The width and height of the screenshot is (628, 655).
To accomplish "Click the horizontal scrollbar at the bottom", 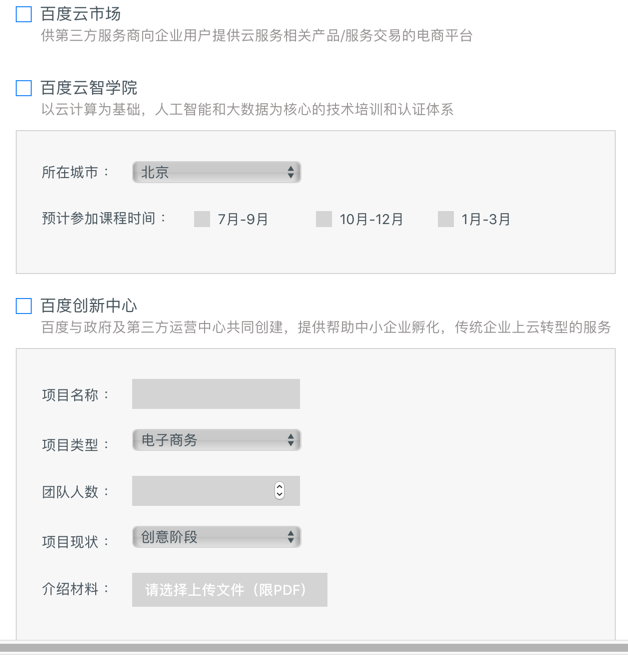I will (314, 648).
